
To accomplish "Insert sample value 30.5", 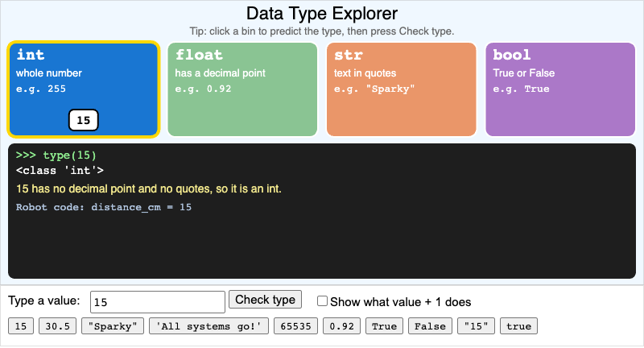I will 57,326.
